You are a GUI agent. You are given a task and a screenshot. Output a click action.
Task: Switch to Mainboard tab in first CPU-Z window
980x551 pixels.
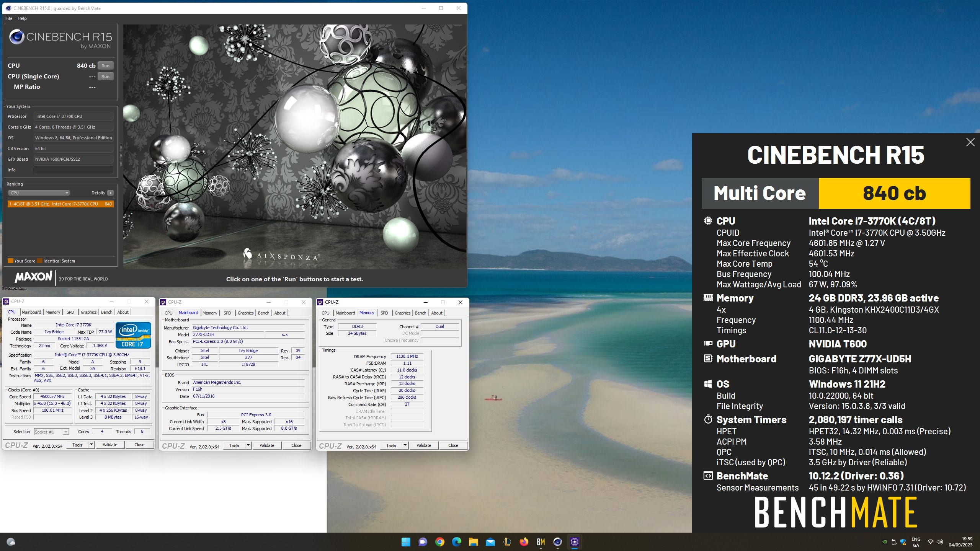coord(31,312)
